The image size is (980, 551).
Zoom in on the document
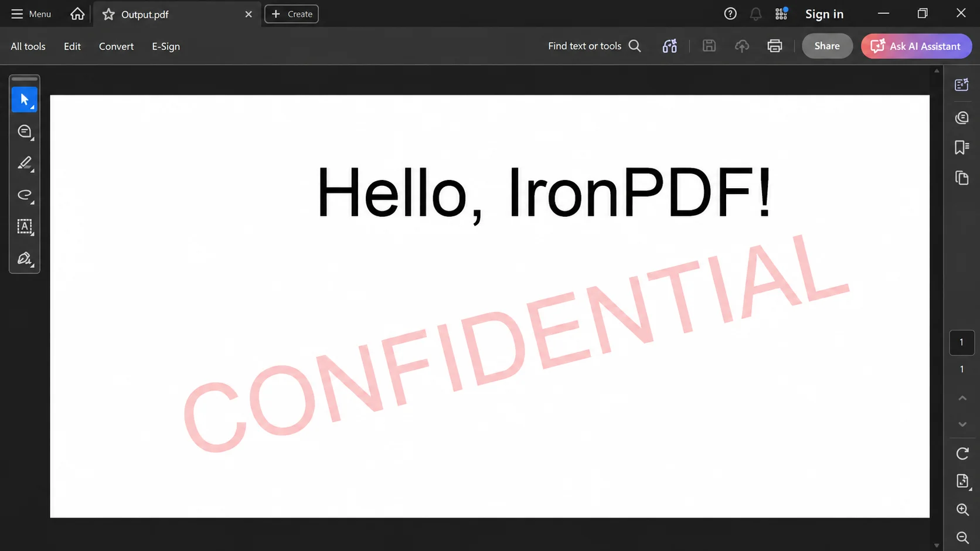click(962, 509)
